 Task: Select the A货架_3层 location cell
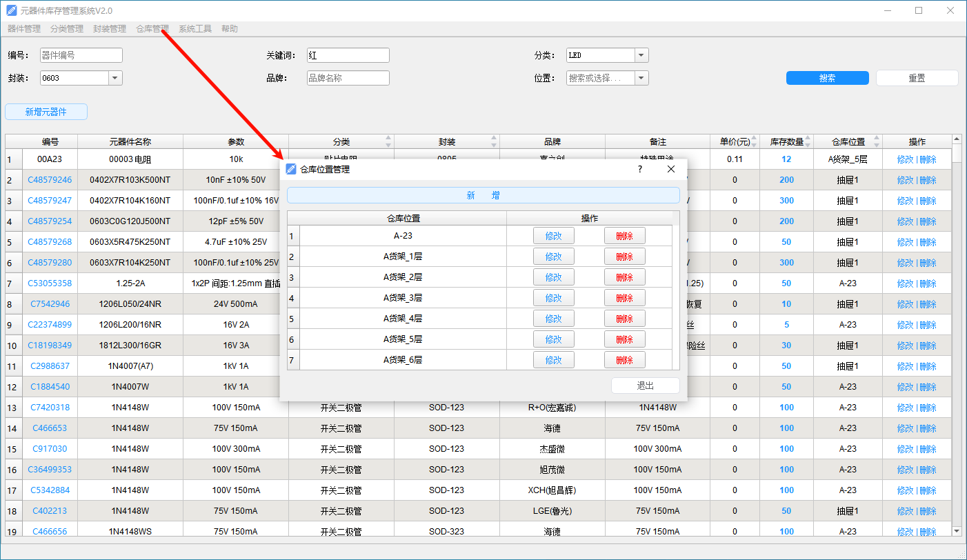[x=403, y=298]
